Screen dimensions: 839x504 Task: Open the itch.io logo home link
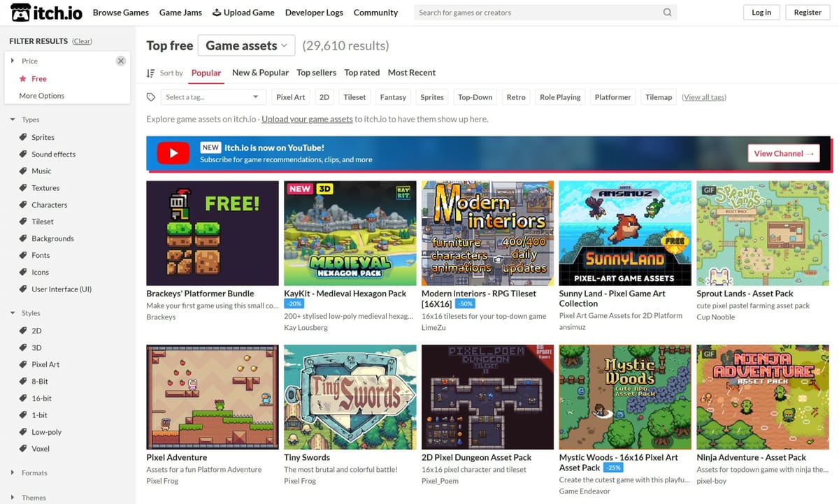pos(47,13)
